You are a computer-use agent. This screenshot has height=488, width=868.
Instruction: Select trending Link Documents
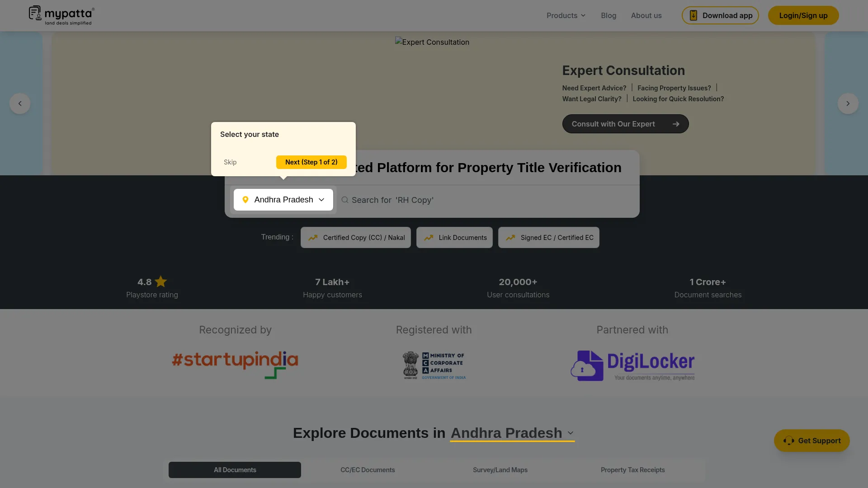454,237
